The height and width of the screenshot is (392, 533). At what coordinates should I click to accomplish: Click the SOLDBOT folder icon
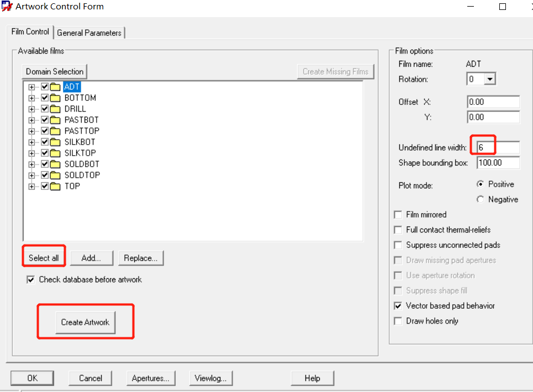[55, 164]
